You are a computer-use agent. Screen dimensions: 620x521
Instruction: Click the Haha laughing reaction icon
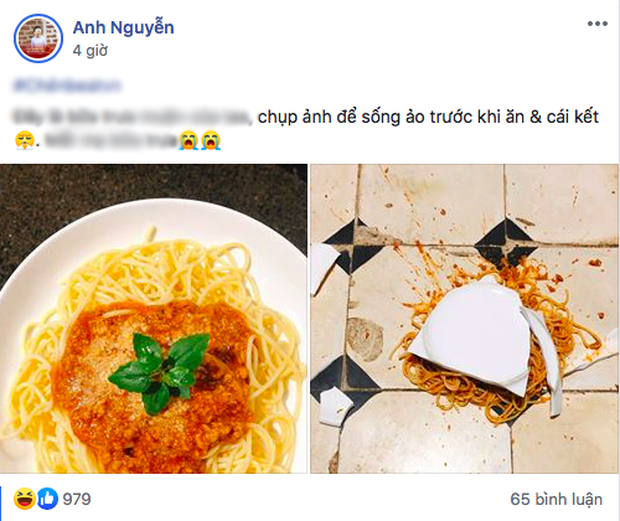pyautogui.click(x=25, y=499)
